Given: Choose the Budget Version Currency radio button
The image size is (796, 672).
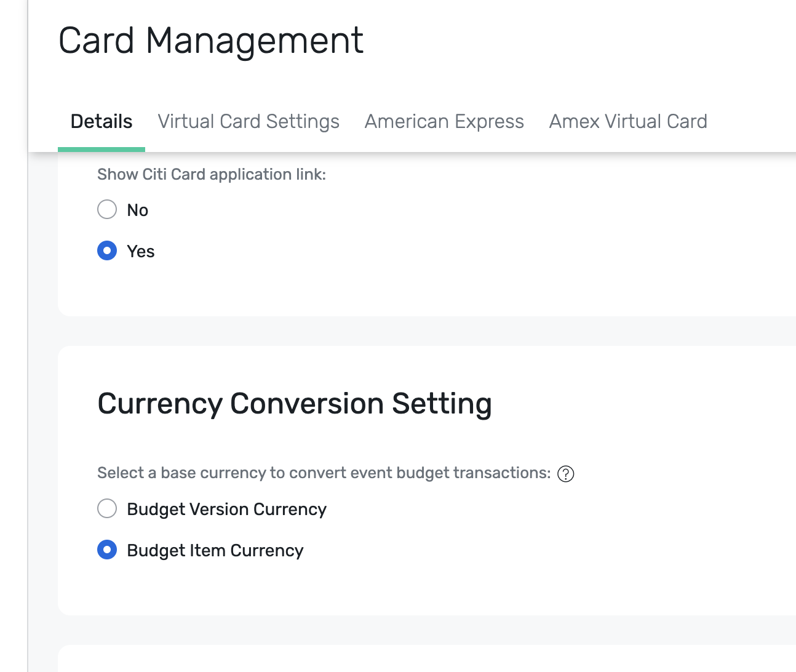Looking at the screenshot, I should 107,508.
